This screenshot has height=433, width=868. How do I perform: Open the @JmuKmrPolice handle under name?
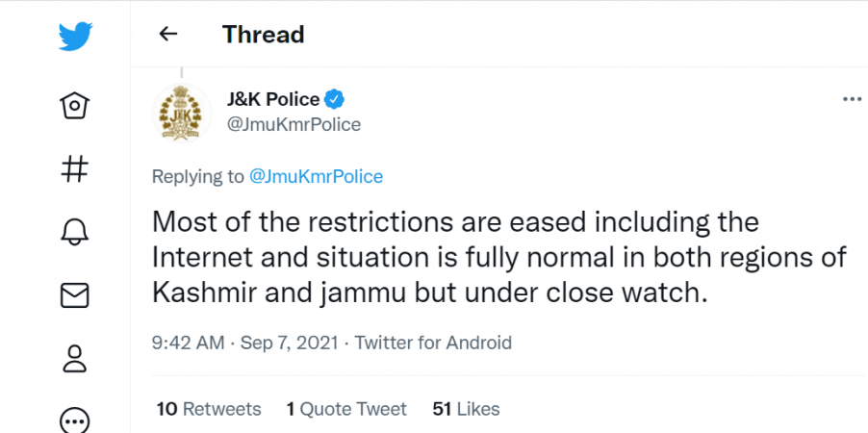coord(294,124)
